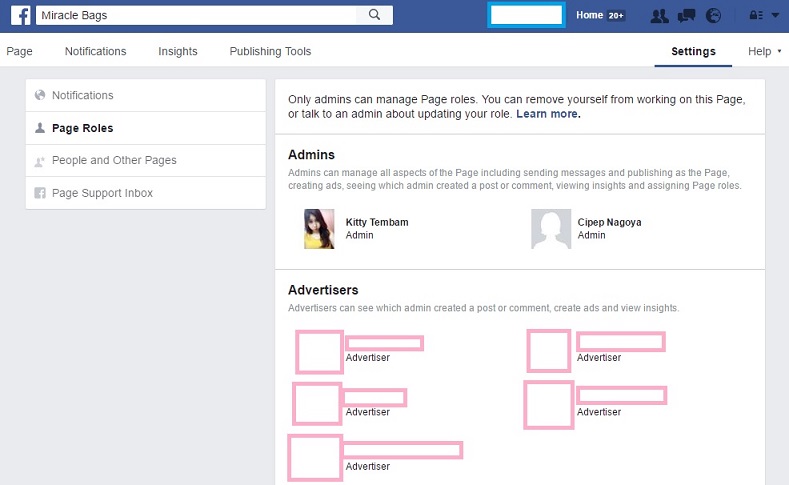Go to Home in top bar
Screen dimensions: 789x485
coord(589,15)
